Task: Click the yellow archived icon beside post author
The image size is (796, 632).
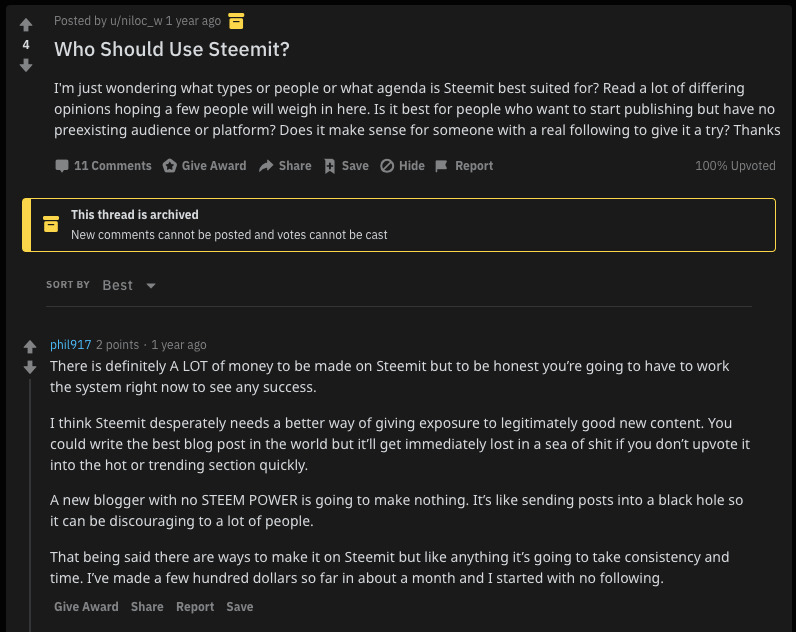Action: pos(236,20)
